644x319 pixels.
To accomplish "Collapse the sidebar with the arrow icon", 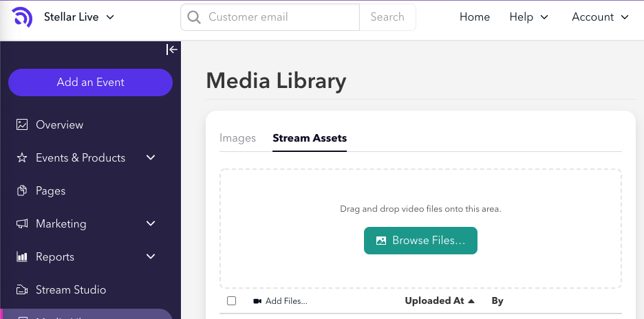I will 172,49.
